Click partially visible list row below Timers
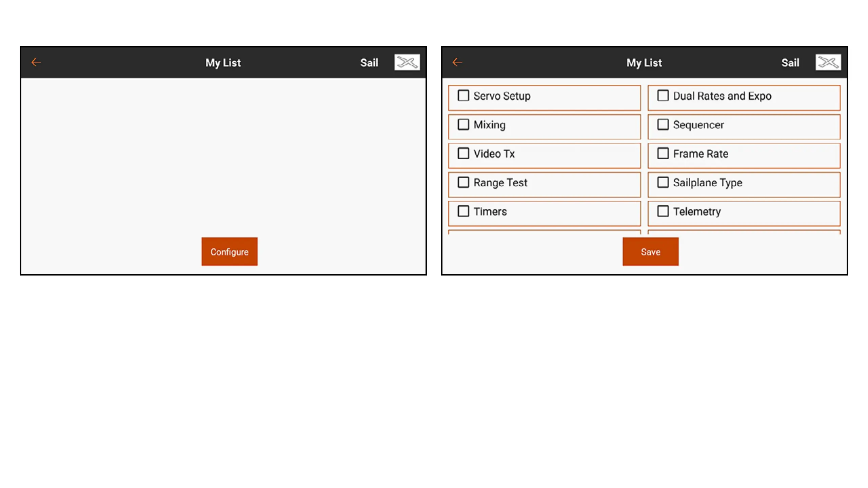 544,232
